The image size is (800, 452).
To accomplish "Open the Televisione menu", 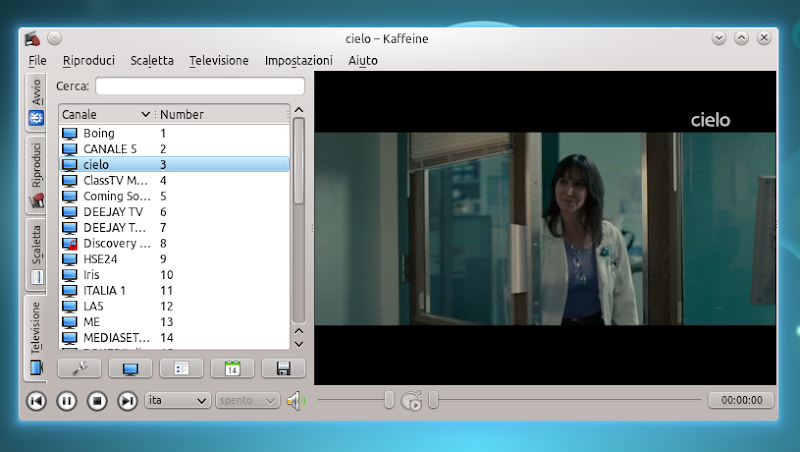I will click(x=219, y=61).
